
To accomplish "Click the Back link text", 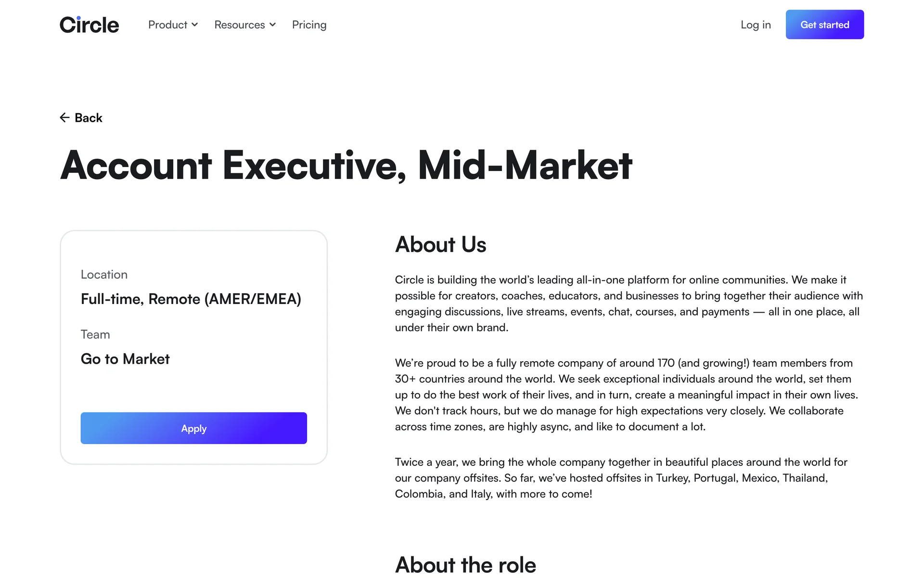I will (x=89, y=118).
